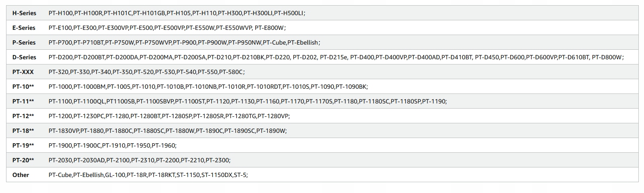Click the D-Series row label
The image size is (644, 193).
[24, 57]
